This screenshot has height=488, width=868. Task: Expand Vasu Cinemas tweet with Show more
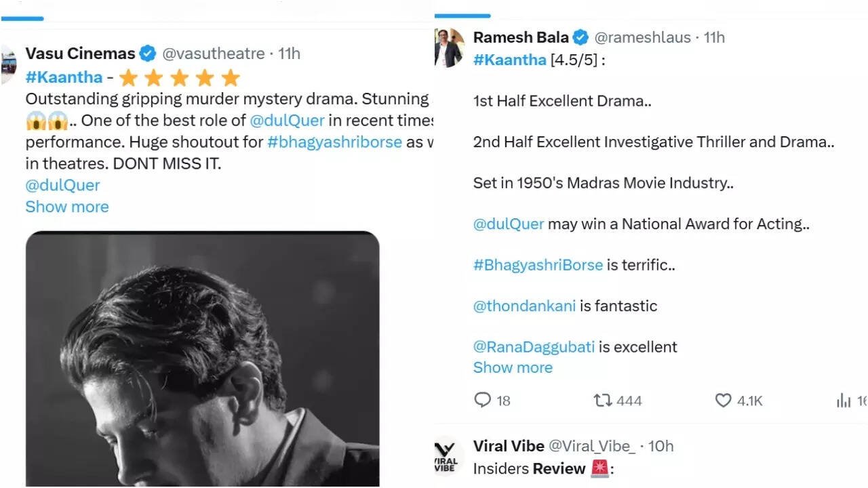pos(67,207)
